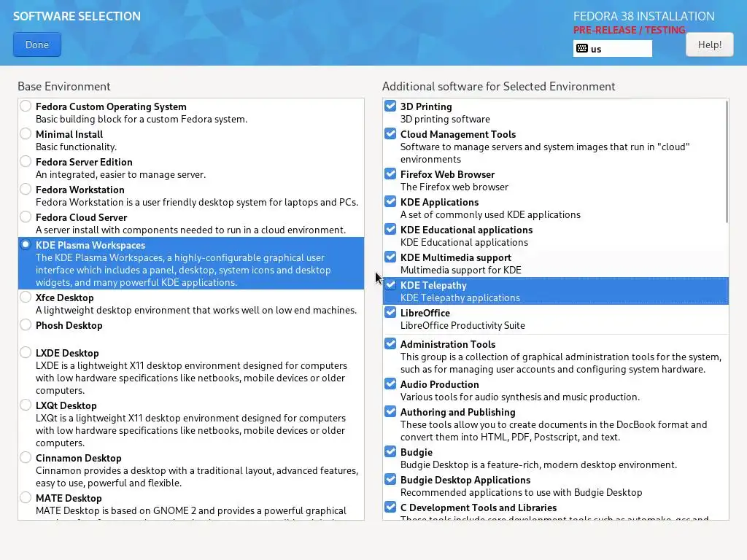747x560 pixels.
Task: Click 'These tools allow you to create documents' description
Action: [554, 430]
